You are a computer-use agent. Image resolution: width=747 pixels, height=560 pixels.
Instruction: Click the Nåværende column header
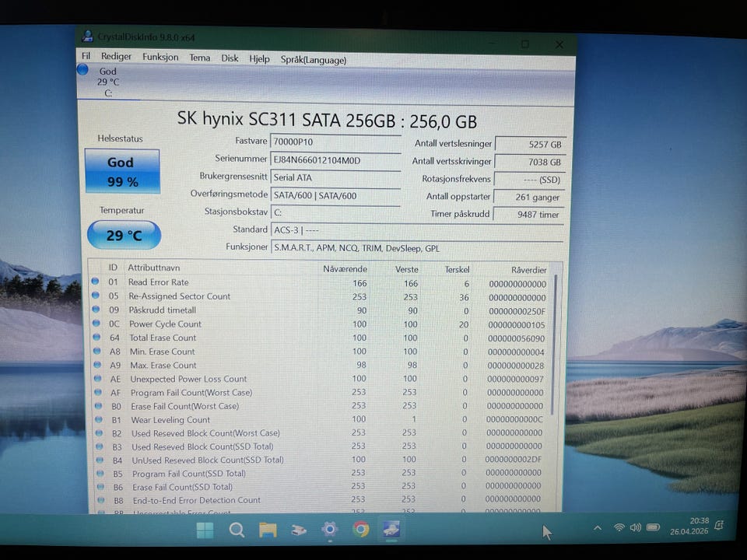(x=345, y=269)
